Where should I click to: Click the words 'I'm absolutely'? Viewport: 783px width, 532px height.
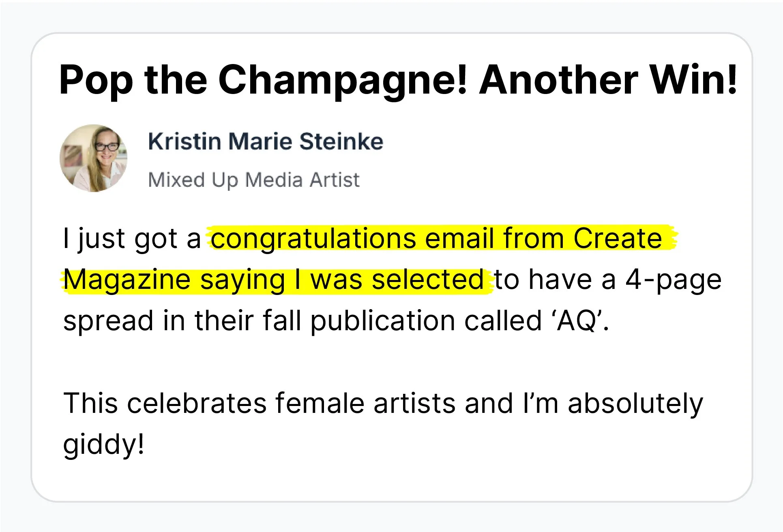pyautogui.click(x=613, y=403)
